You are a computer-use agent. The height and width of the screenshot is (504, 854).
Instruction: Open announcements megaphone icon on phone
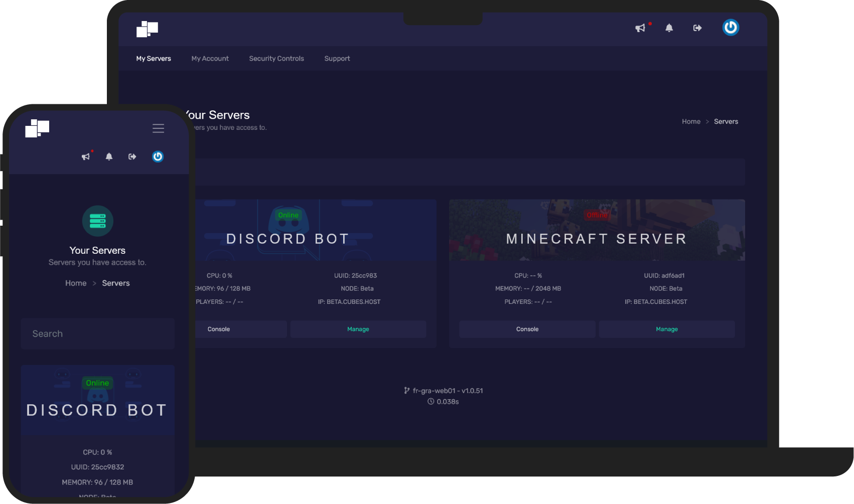[86, 156]
